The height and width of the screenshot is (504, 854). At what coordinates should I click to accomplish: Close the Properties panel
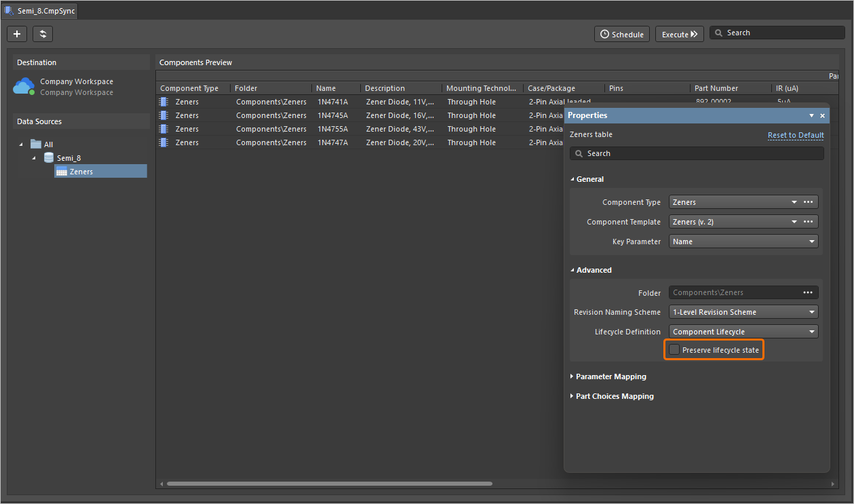coord(822,116)
